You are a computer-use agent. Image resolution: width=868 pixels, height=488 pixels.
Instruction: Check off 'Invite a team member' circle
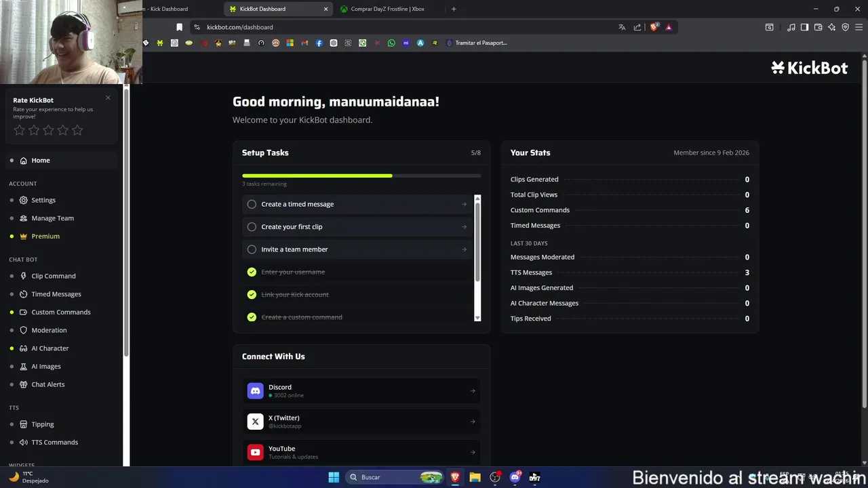point(252,249)
